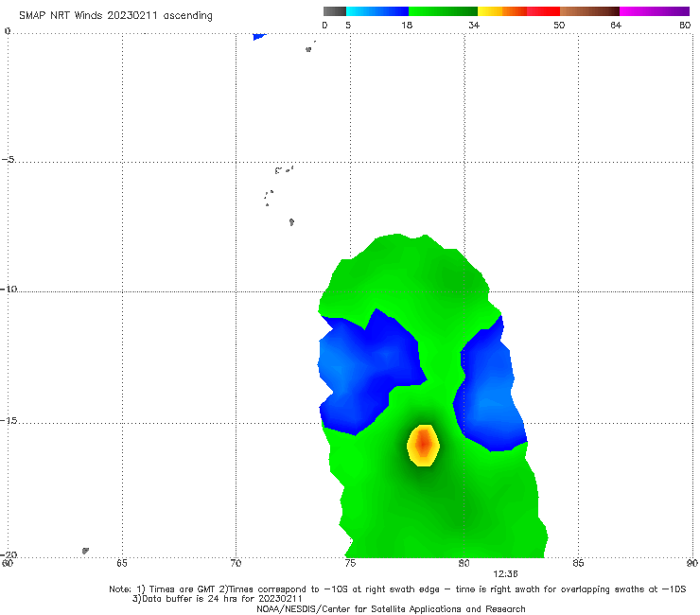Click the orange-red high wind core
Viewport: 700px width, 615px height.
tap(423, 446)
